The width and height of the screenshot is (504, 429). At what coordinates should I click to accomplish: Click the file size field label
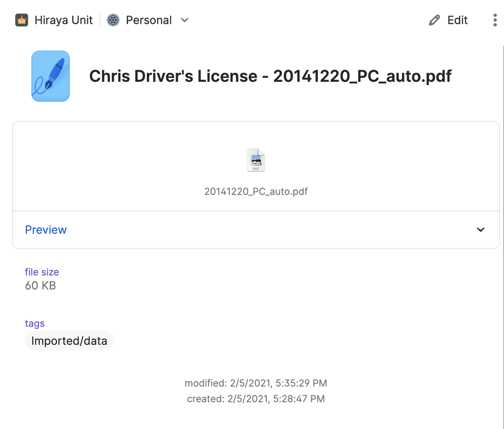coord(42,272)
